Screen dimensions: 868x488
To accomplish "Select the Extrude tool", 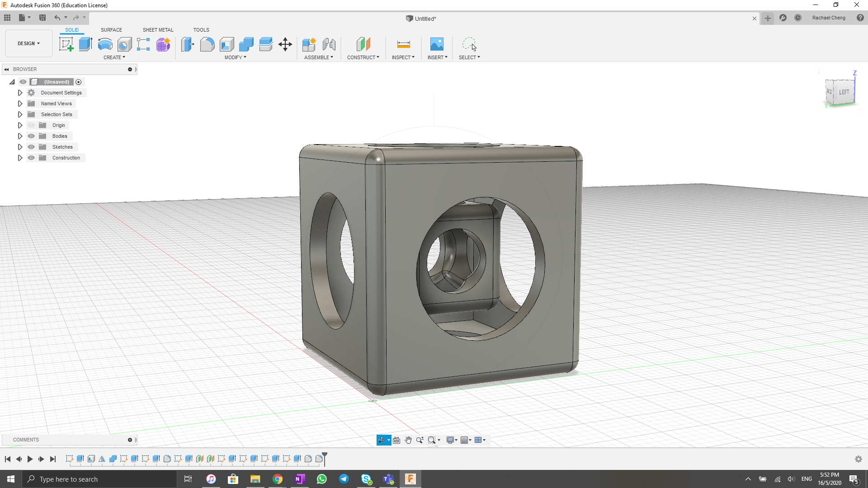I will tap(85, 44).
